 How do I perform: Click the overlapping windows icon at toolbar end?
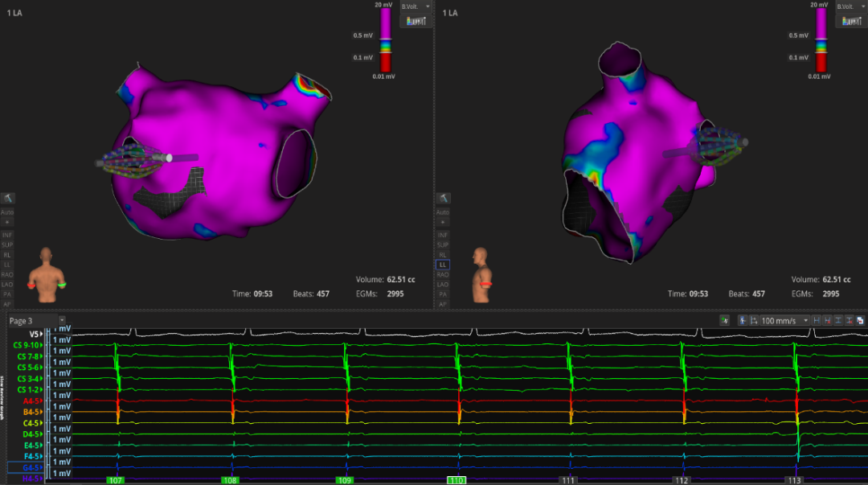[x=860, y=320]
